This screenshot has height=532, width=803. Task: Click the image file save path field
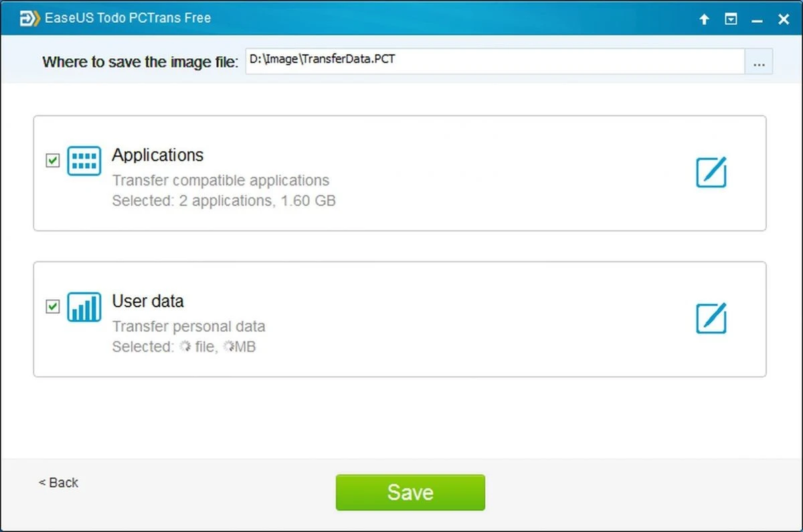(495, 60)
